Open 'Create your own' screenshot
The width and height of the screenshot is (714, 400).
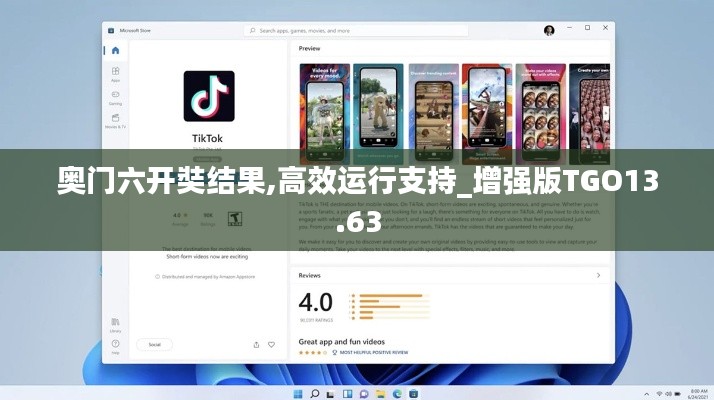589,114
